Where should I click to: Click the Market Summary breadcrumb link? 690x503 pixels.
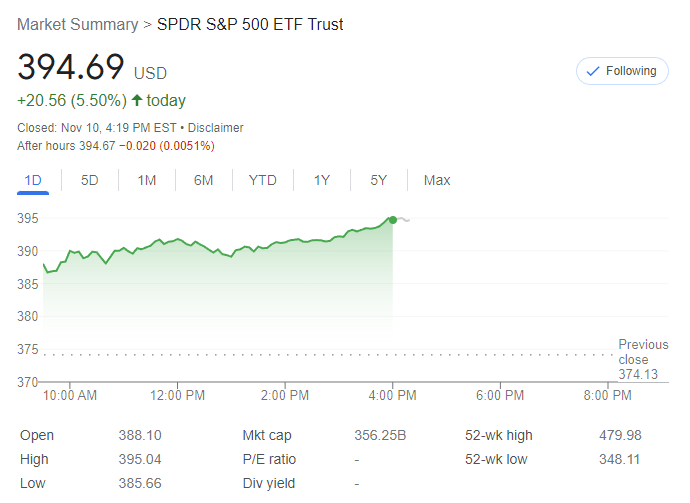(x=78, y=24)
